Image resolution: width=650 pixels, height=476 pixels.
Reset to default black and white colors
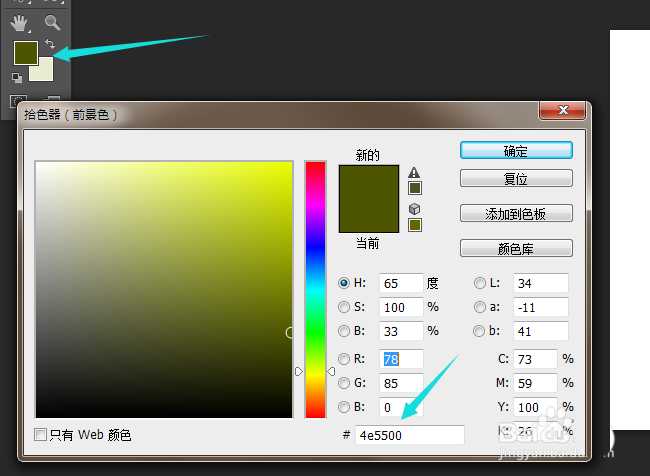coord(17,78)
